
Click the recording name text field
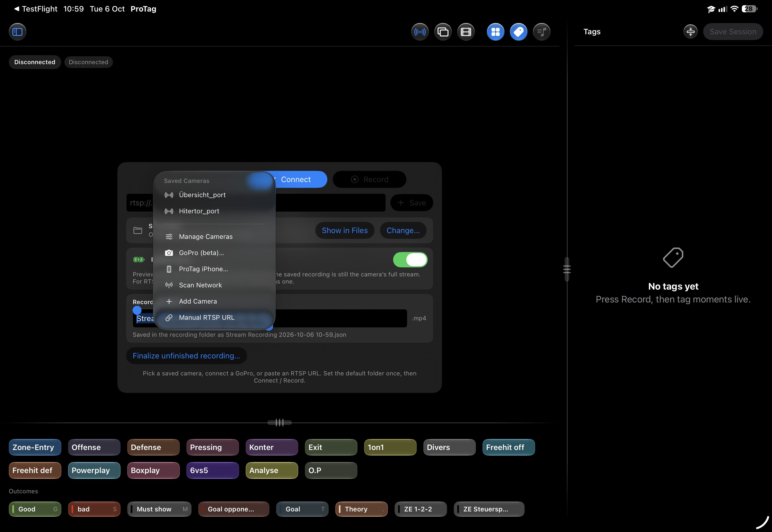click(270, 318)
